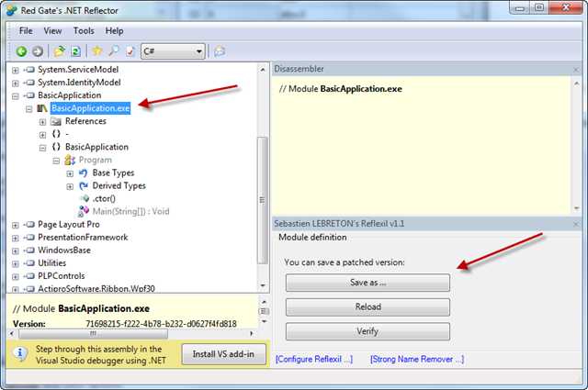Expand the Utilities assembly node
The height and width of the screenshot is (390, 588).
pos(16,263)
